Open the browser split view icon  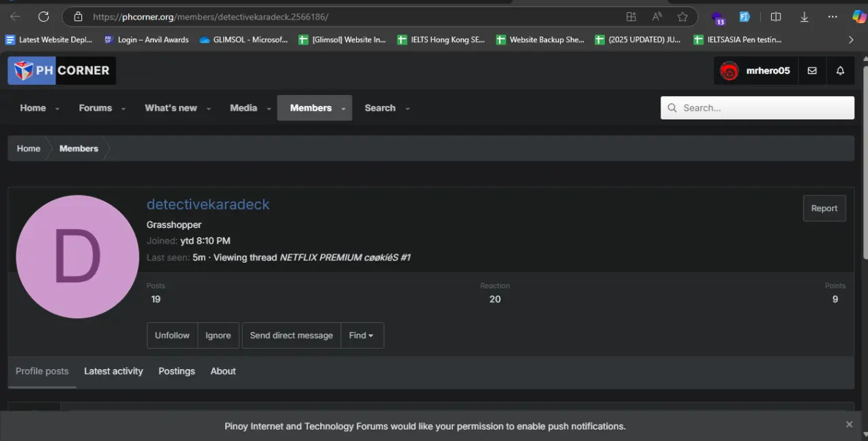[x=776, y=17]
